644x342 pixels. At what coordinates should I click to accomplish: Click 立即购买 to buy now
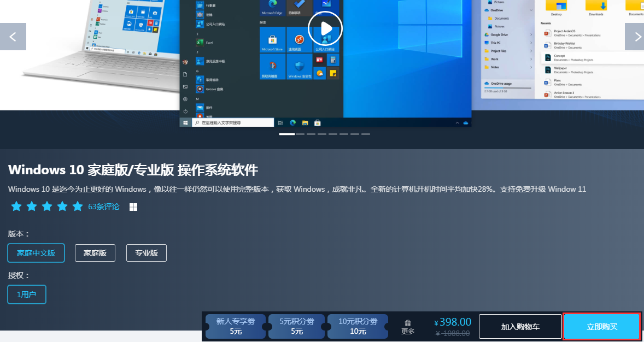[x=602, y=327]
